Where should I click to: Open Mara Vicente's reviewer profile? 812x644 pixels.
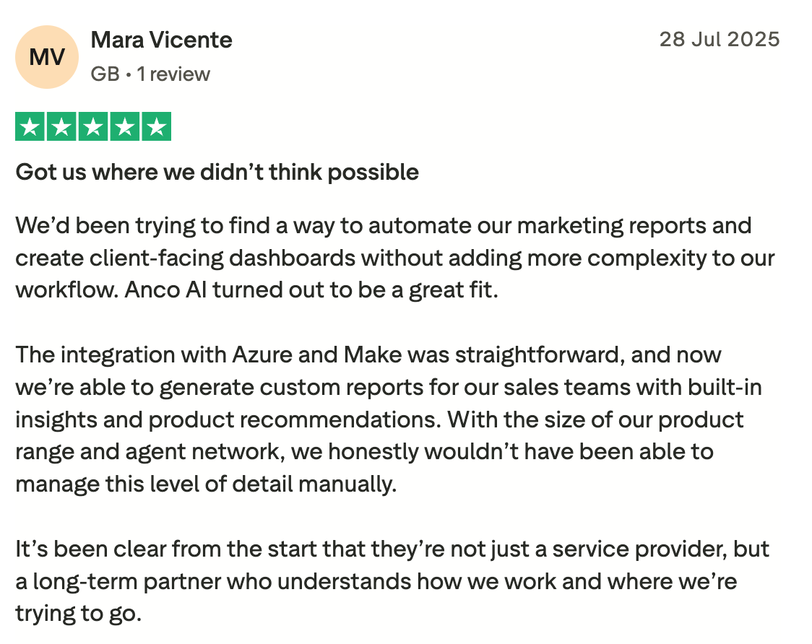[161, 40]
